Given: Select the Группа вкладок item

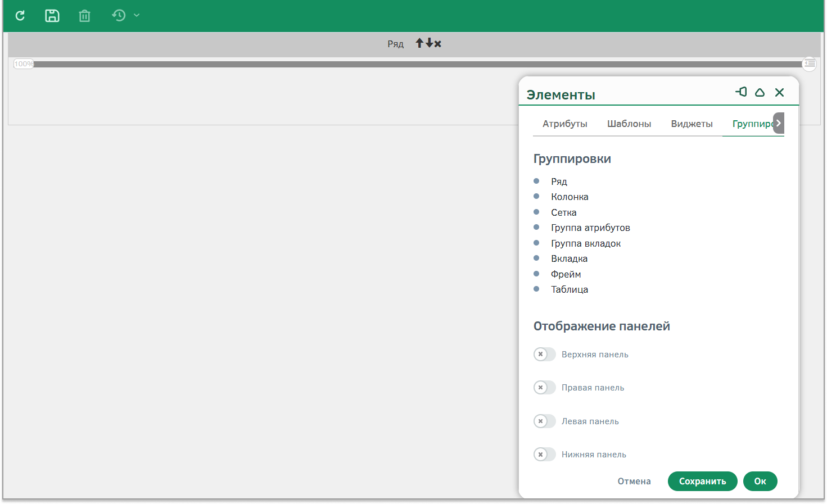Looking at the screenshot, I should [586, 243].
